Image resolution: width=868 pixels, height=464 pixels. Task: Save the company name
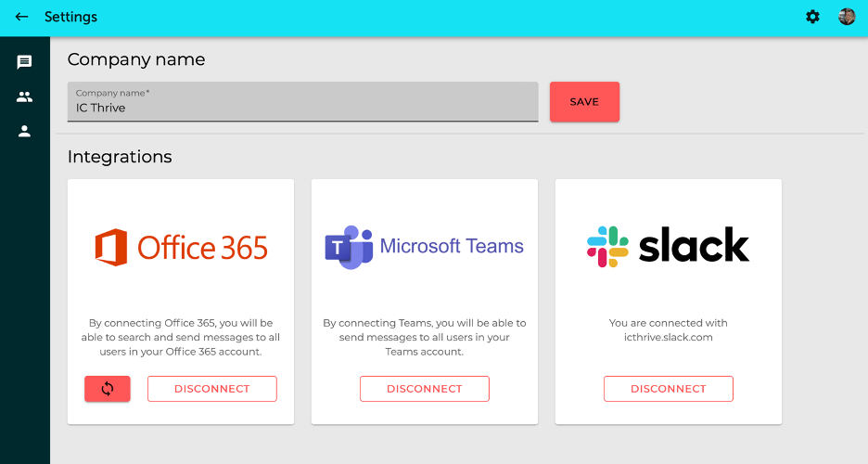coord(584,102)
